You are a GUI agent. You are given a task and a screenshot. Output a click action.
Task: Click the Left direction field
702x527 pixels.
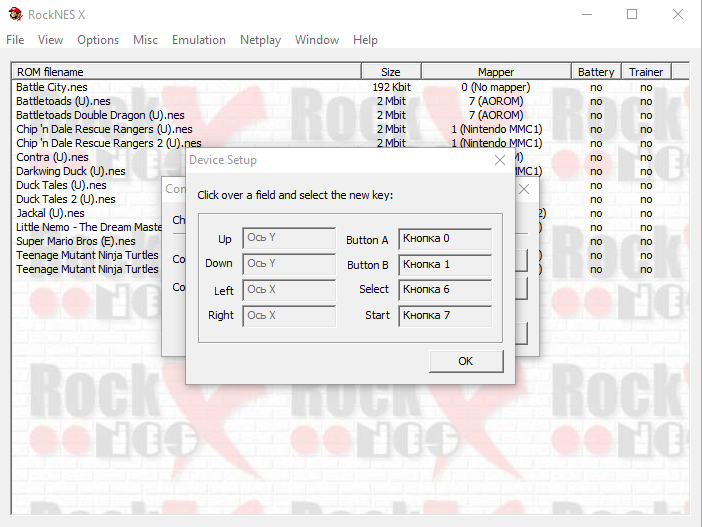point(289,290)
